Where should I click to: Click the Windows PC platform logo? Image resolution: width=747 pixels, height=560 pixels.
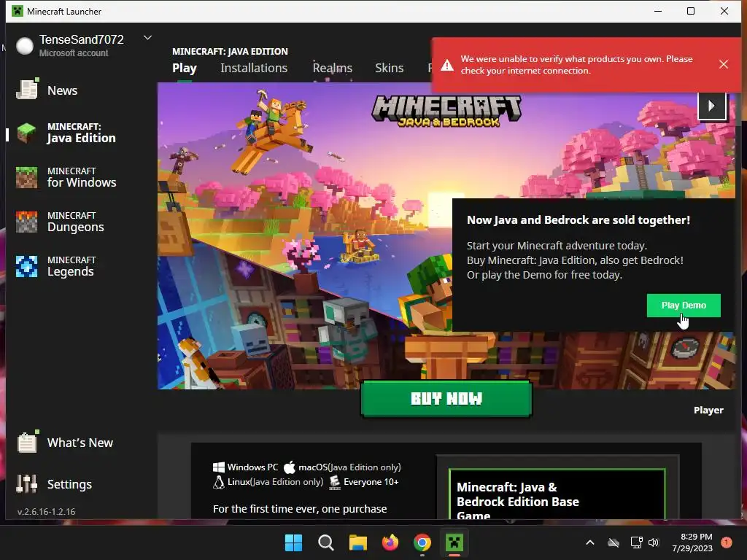(219, 467)
